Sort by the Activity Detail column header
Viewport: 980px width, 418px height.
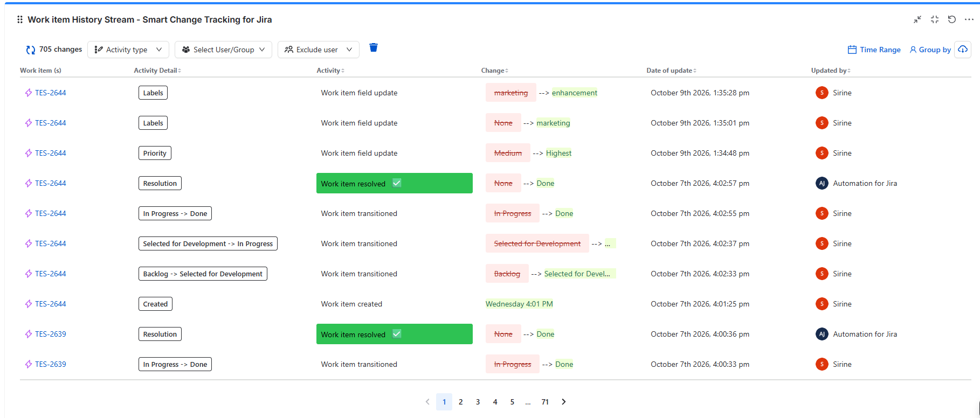pyautogui.click(x=157, y=71)
